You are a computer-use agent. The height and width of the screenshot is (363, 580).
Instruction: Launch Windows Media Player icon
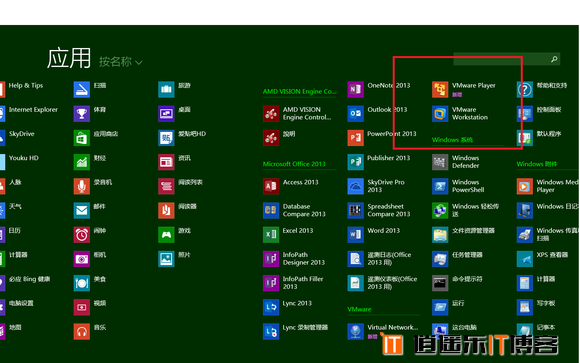(x=525, y=186)
